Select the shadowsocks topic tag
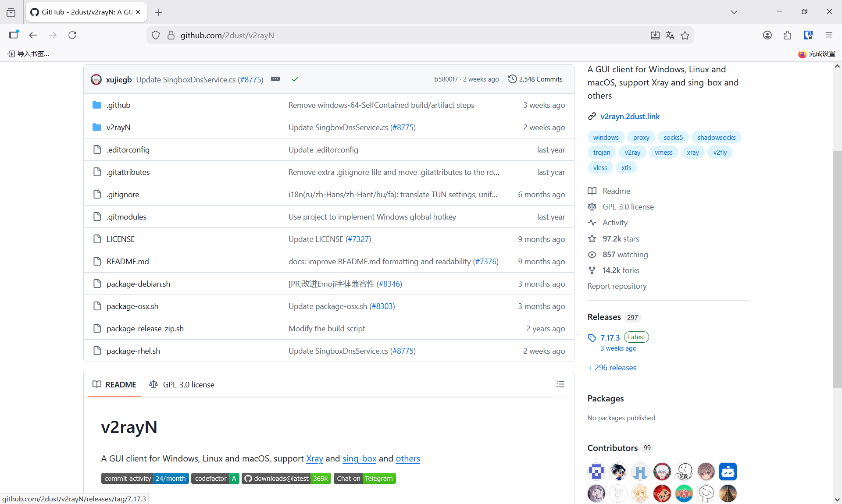 [716, 137]
